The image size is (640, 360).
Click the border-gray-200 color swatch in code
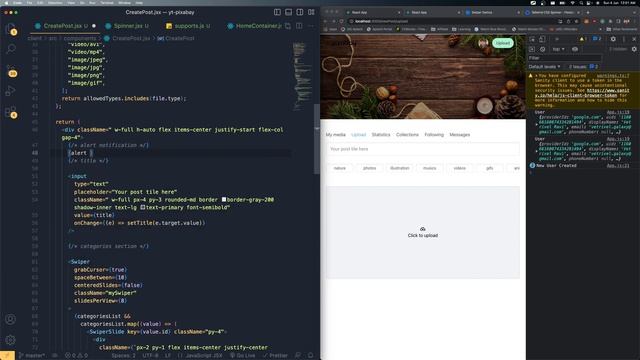(224, 200)
